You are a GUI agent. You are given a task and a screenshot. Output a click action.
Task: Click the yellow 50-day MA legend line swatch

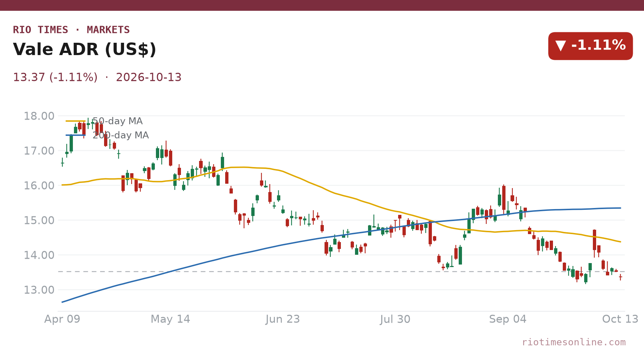click(x=75, y=121)
